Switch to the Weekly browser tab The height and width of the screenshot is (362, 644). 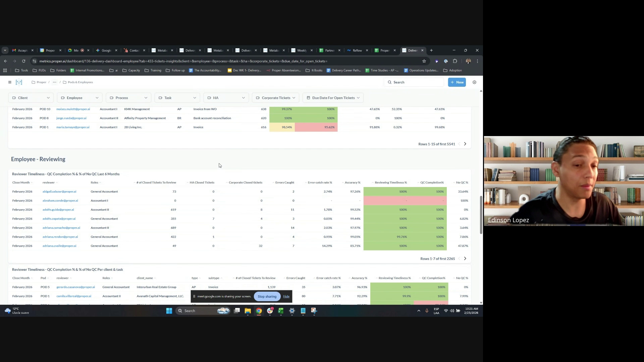coord(301,50)
